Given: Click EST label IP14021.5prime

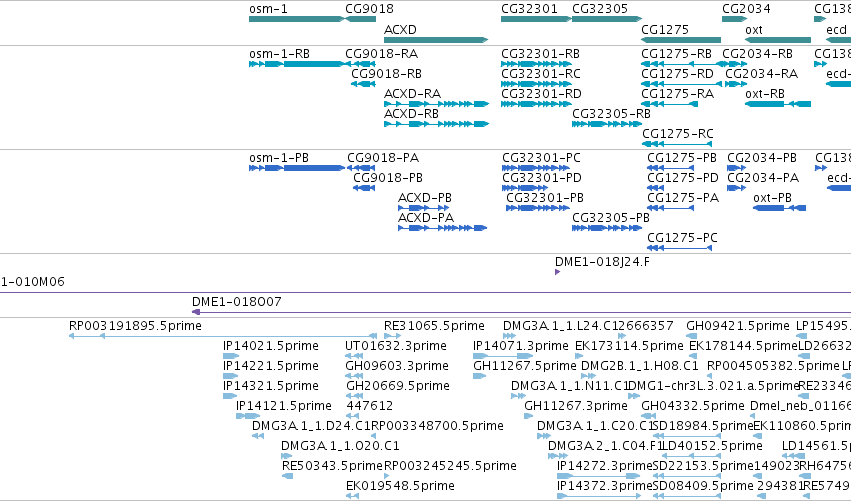Looking at the screenshot, I should (x=271, y=346).
